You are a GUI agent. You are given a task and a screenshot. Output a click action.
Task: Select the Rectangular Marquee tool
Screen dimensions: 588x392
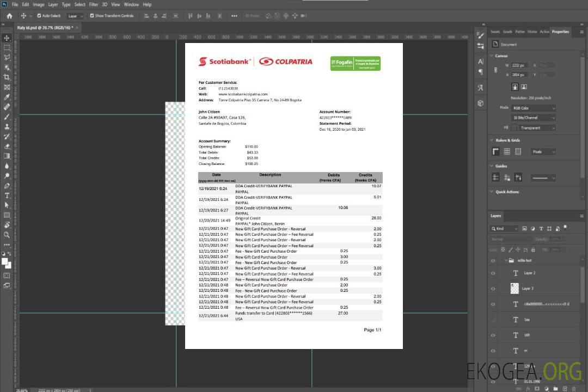[7, 48]
